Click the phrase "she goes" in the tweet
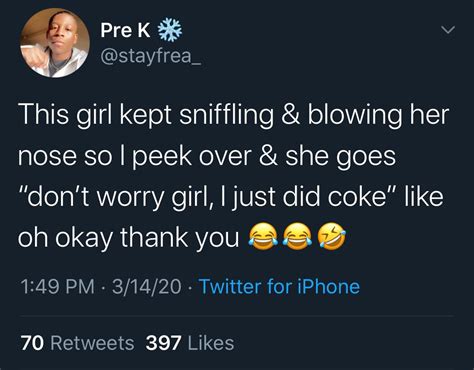 pyautogui.click(x=340, y=156)
